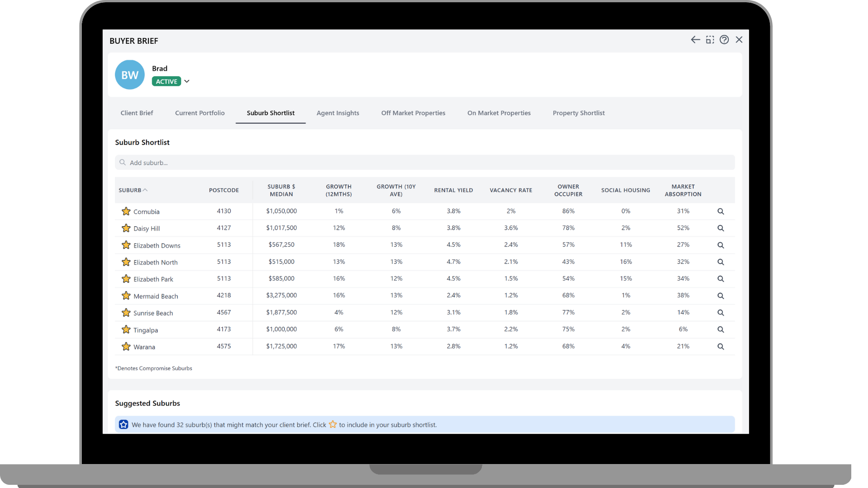Click the Elizabeth Downs suburb name
The width and height of the screenshot is (868, 488).
click(x=156, y=245)
